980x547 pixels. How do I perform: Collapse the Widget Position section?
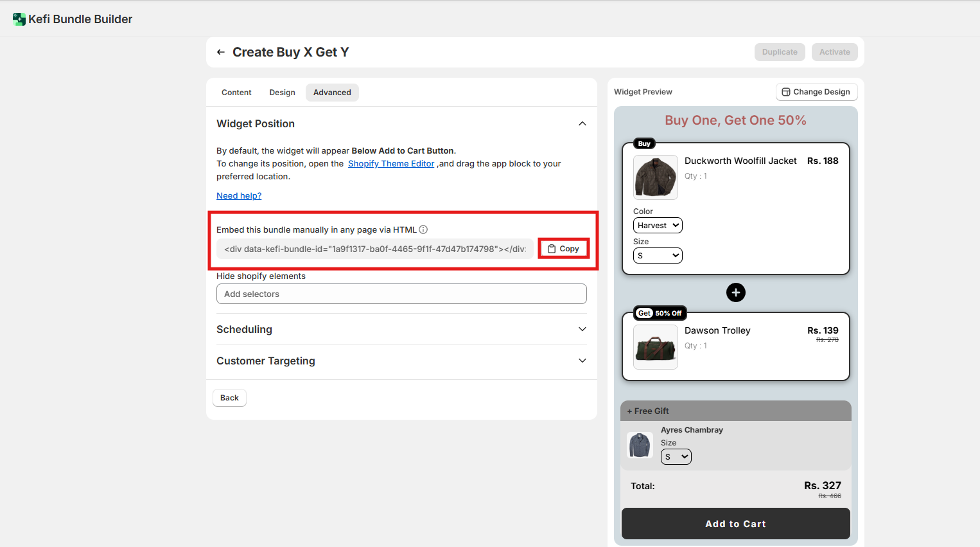[582, 123]
